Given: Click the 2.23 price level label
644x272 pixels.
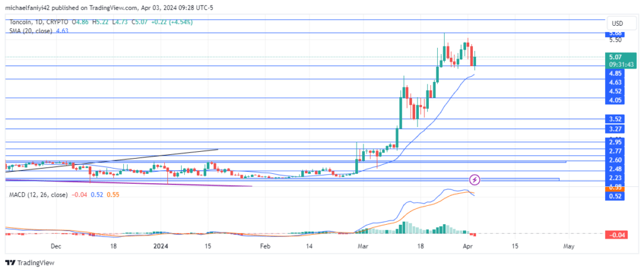Looking at the screenshot, I should (x=615, y=178).
